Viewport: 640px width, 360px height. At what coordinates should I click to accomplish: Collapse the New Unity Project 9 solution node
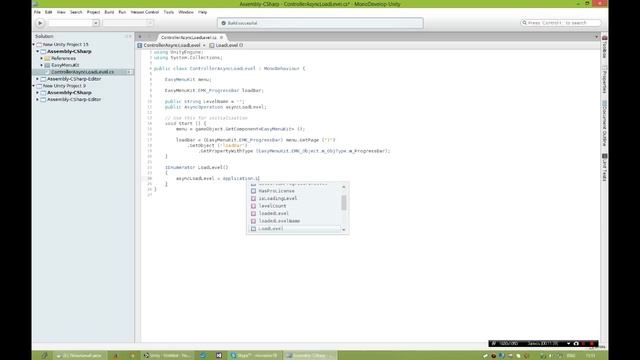click(34, 86)
